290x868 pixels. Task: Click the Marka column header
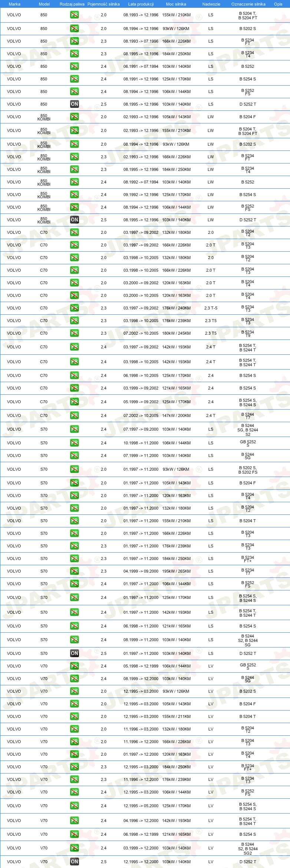[x=14, y=4]
